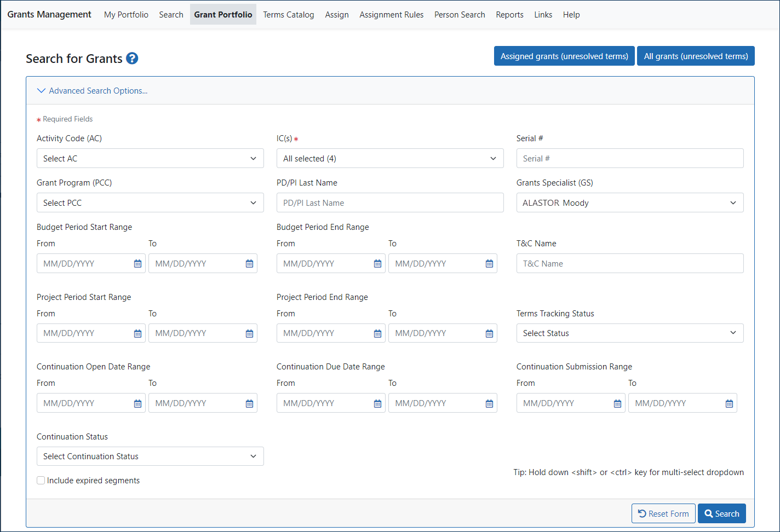Viewport: 780px width, 532px height.
Task: Open the Reports menu item
Action: point(509,15)
